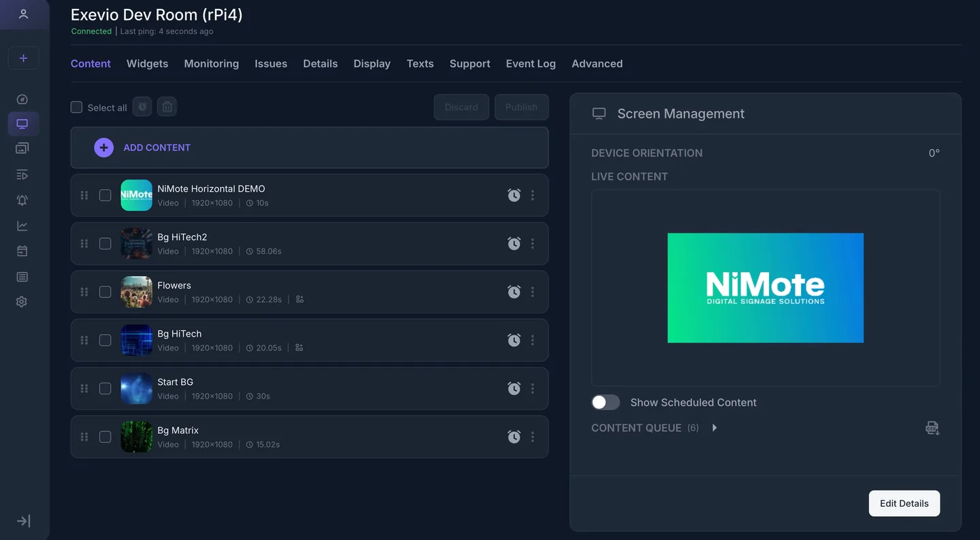Image resolution: width=980 pixels, height=540 pixels.
Task: Check the Flowers checkbox
Action: pyautogui.click(x=105, y=292)
